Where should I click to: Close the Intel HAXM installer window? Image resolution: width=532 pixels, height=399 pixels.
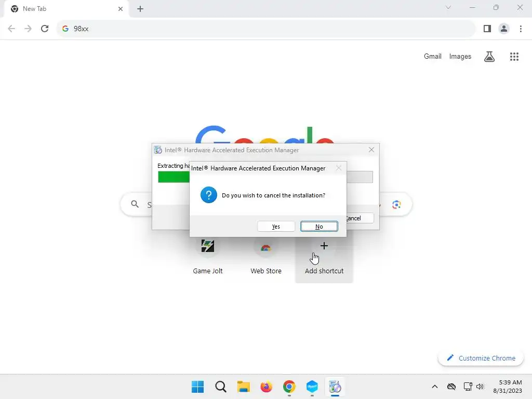pyautogui.click(x=371, y=150)
